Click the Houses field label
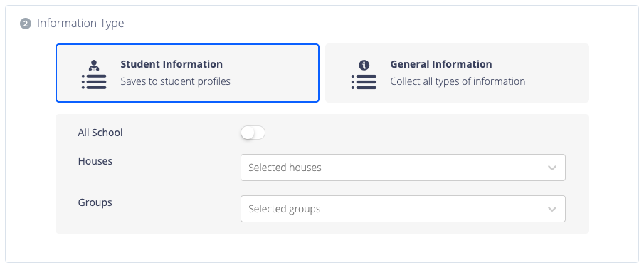This screenshot has width=644, height=268. point(95,161)
